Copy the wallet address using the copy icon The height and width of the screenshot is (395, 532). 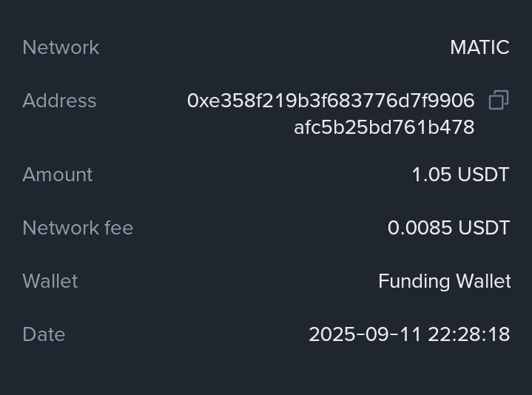coord(499,100)
